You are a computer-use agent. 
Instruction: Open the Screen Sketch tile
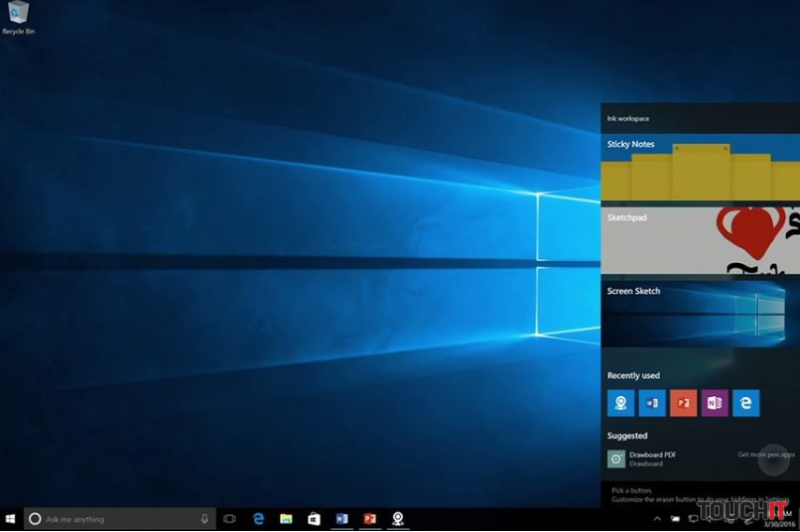click(x=700, y=314)
